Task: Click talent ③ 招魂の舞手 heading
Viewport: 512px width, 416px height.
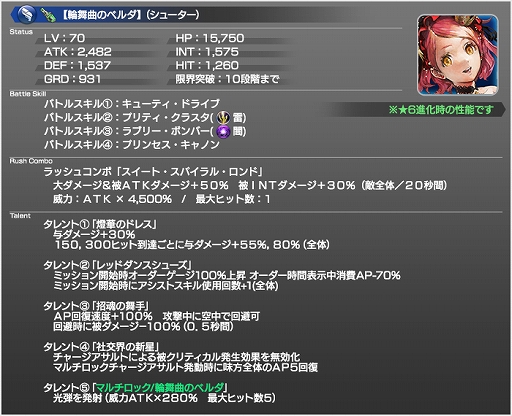Action: pyautogui.click(x=96, y=306)
